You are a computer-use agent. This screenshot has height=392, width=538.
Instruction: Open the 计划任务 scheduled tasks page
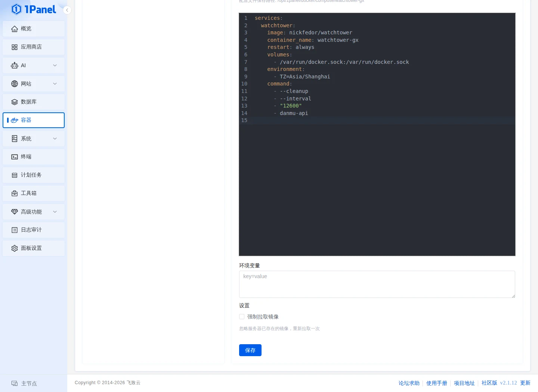click(x=34, y=175)
